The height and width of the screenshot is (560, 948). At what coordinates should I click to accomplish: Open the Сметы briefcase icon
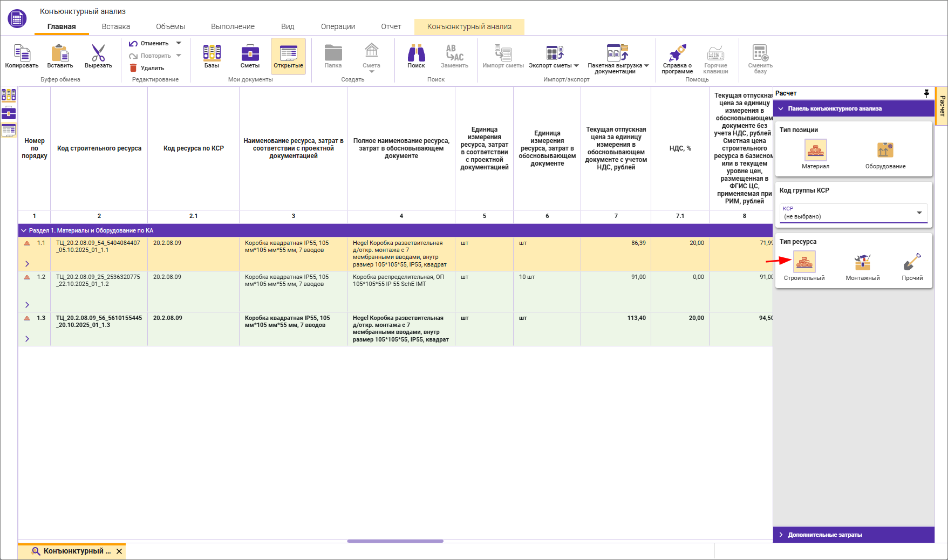[x=250, y=54]
